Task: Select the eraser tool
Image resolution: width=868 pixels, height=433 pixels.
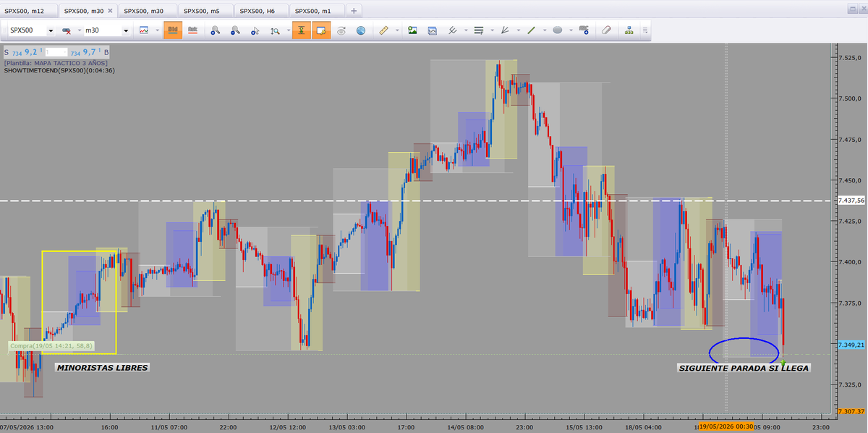Action: coord(607,30)
